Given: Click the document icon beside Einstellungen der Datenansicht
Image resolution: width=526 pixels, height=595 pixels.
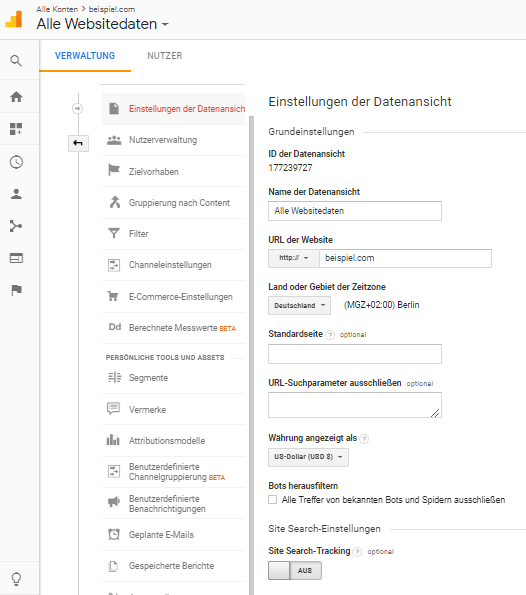Looking at the screenshot, I should (114, 109).
